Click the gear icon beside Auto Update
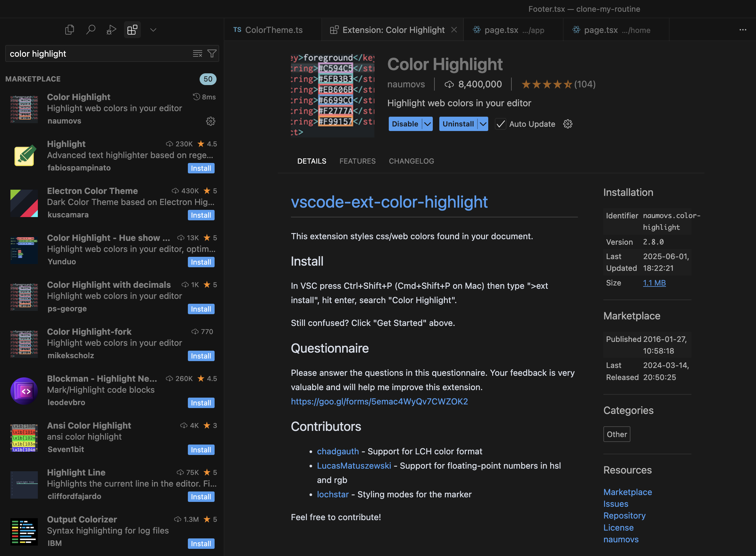 tap(567, 124)
